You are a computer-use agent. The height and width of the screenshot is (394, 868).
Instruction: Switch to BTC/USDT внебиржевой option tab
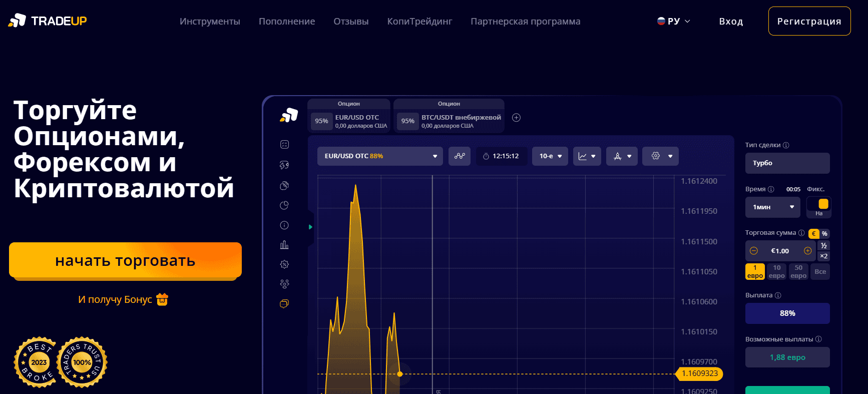click(449, 121)
